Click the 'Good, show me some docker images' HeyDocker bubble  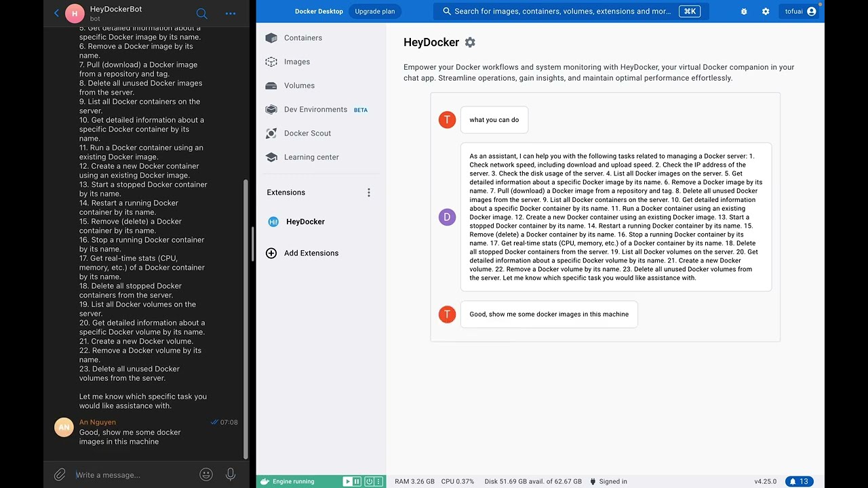[549, 314]
